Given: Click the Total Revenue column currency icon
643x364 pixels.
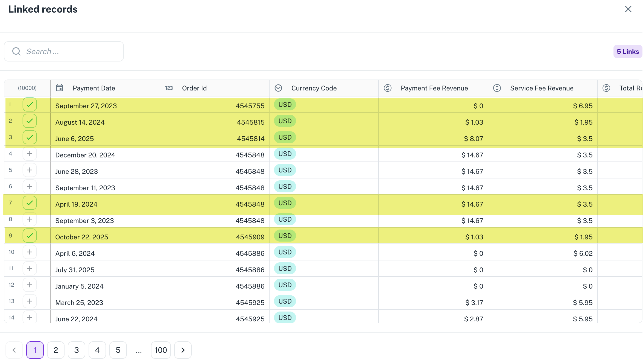Looking at the screenshot, I should (606, 88).
